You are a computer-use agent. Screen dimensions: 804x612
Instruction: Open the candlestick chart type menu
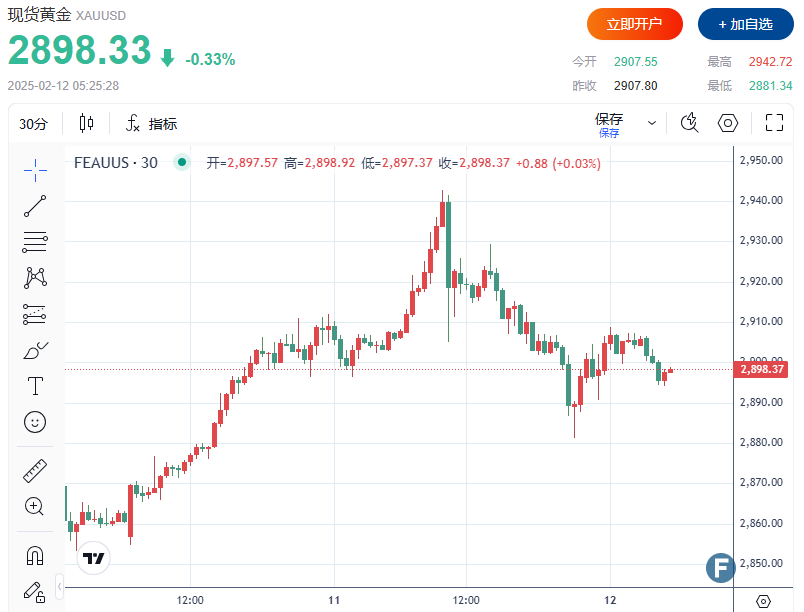[86, 124]
